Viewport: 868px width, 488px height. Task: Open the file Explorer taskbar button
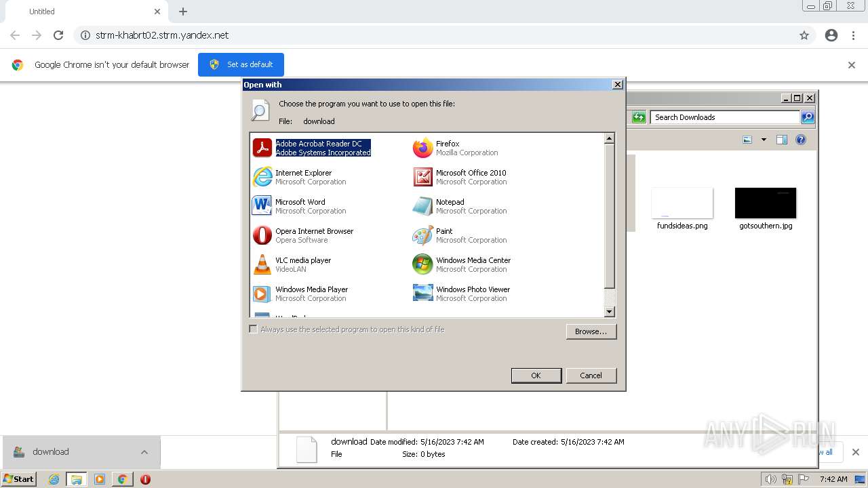tap(77, 479)
